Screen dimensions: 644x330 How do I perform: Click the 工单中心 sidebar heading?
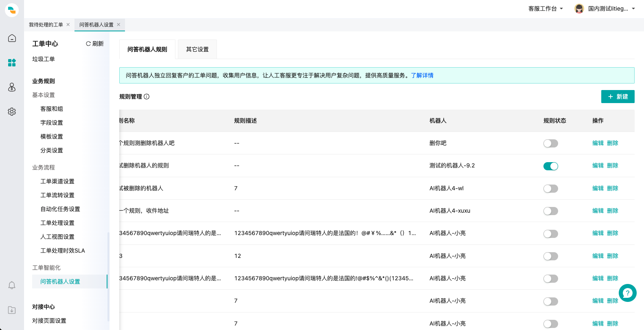click(x=45, y=44)
